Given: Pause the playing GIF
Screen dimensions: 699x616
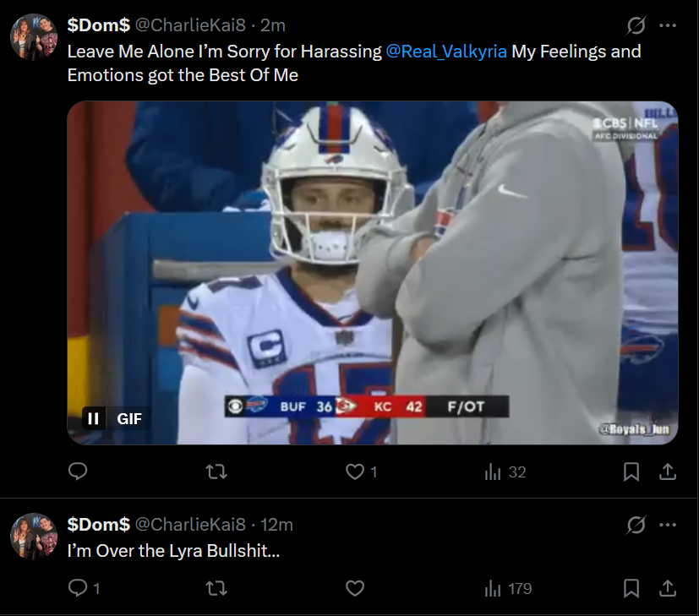Looking at the screenshot, I should 94,417.
